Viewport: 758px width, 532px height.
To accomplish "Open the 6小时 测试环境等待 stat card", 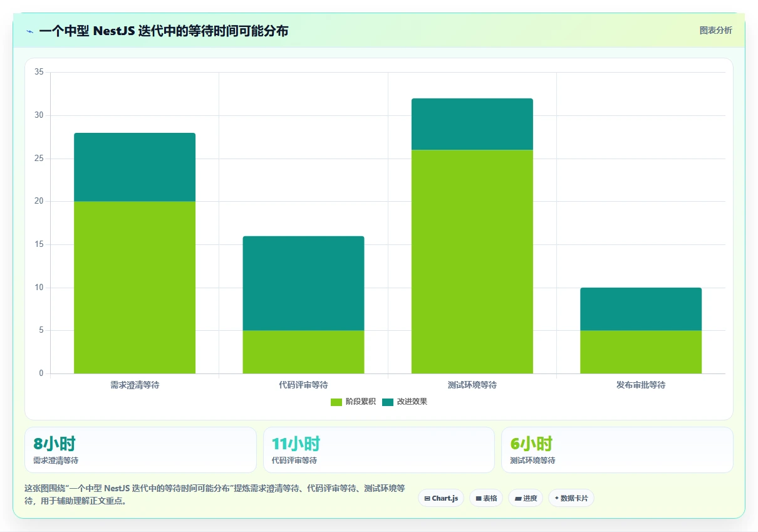I will tap(617, 450).
